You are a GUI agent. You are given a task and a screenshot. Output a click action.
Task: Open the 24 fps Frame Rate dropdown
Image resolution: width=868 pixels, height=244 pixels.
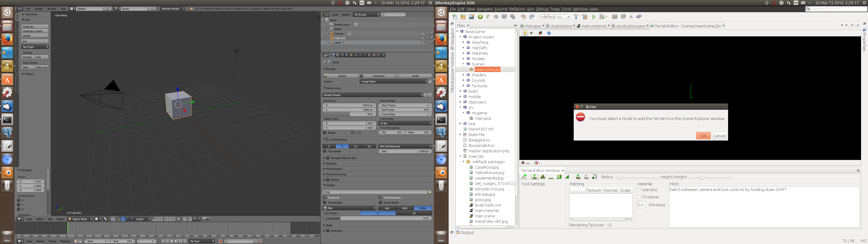coord(405,123)
